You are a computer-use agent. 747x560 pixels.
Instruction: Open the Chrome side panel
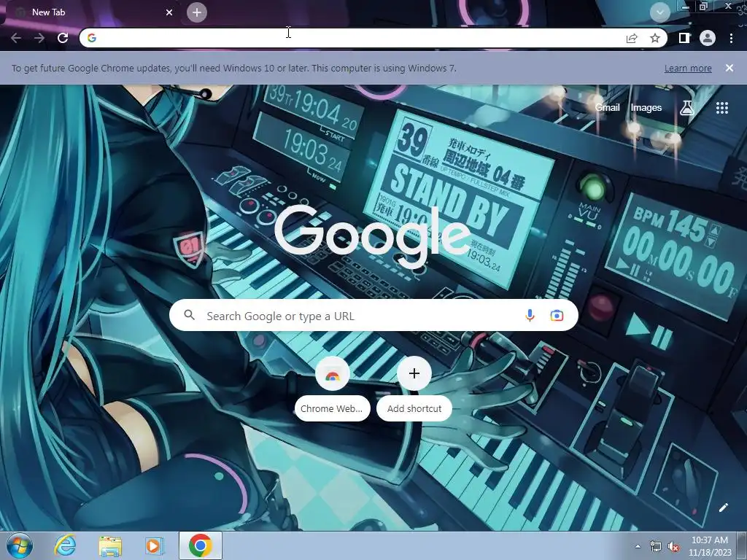click(684, 38)
